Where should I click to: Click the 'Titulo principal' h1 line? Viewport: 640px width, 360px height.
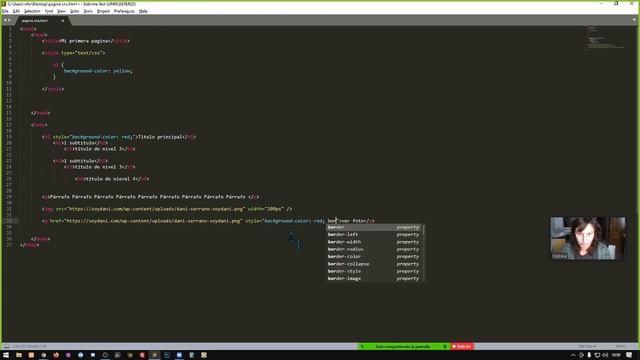119,137
